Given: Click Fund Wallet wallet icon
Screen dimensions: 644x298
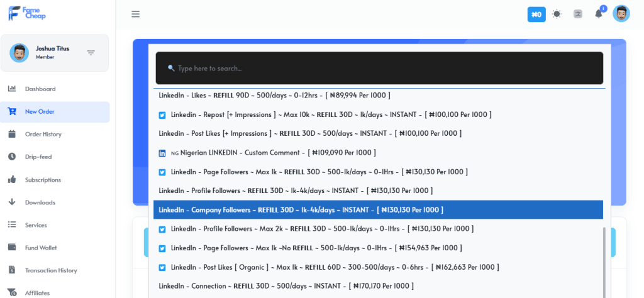Looking at the screenshot, I should pyautogui.click(x=12, y=248).
